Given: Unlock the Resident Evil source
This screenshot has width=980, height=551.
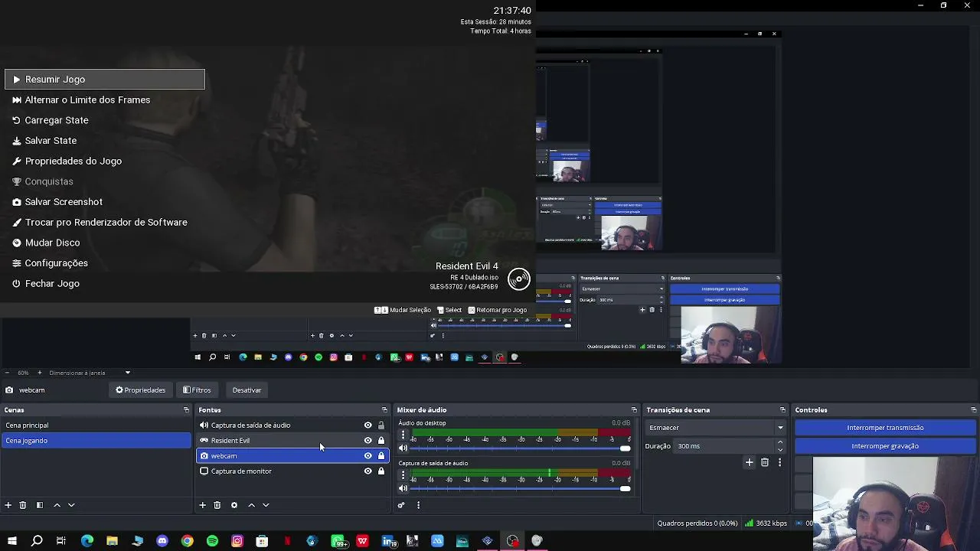Looking at the screenshot, I should point(381,441).
